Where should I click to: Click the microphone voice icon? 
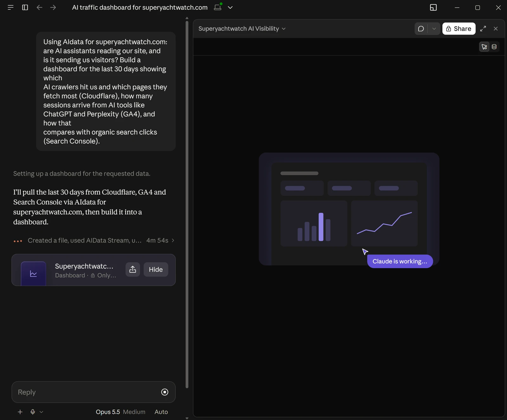tap(33, 412)
